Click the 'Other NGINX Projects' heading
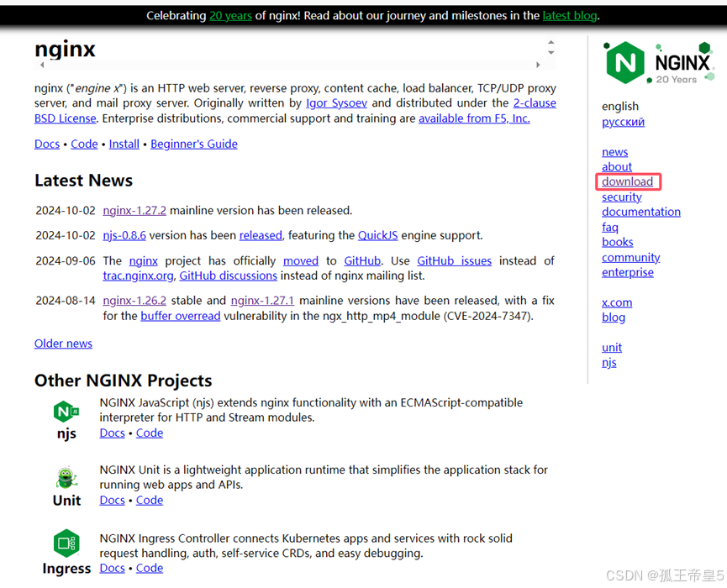 coord(123,381)
